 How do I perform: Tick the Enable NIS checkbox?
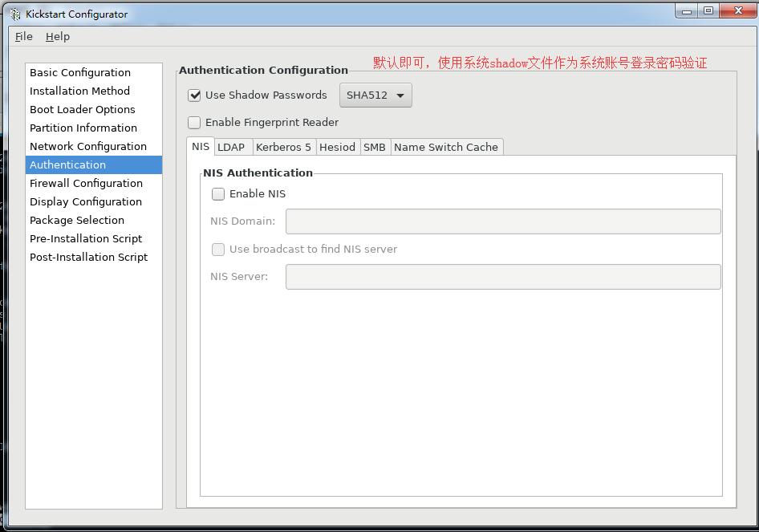pos(218,194)
